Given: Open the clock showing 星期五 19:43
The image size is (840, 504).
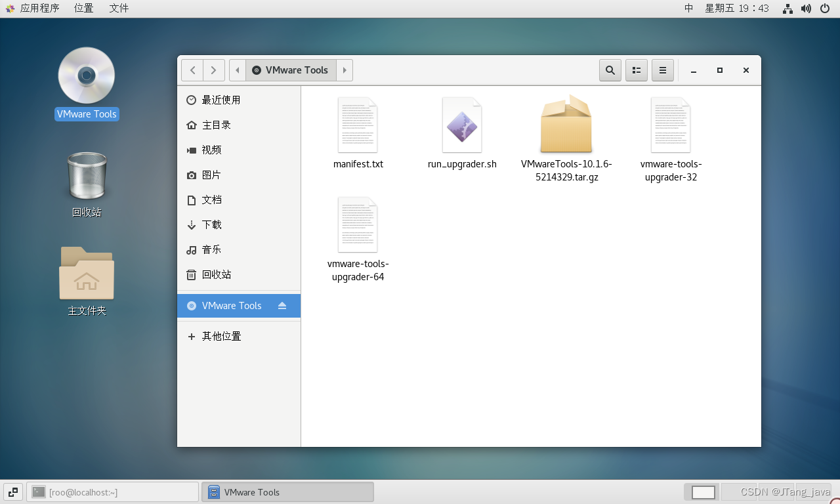Looking at the screenshot, I should pyautogui.click(x=737, y=9).
